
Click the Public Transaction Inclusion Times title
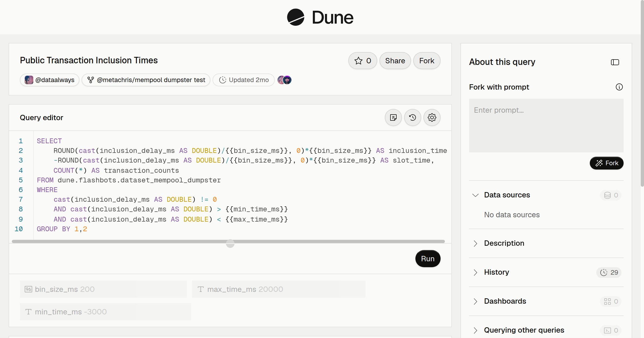coord(89,60)
